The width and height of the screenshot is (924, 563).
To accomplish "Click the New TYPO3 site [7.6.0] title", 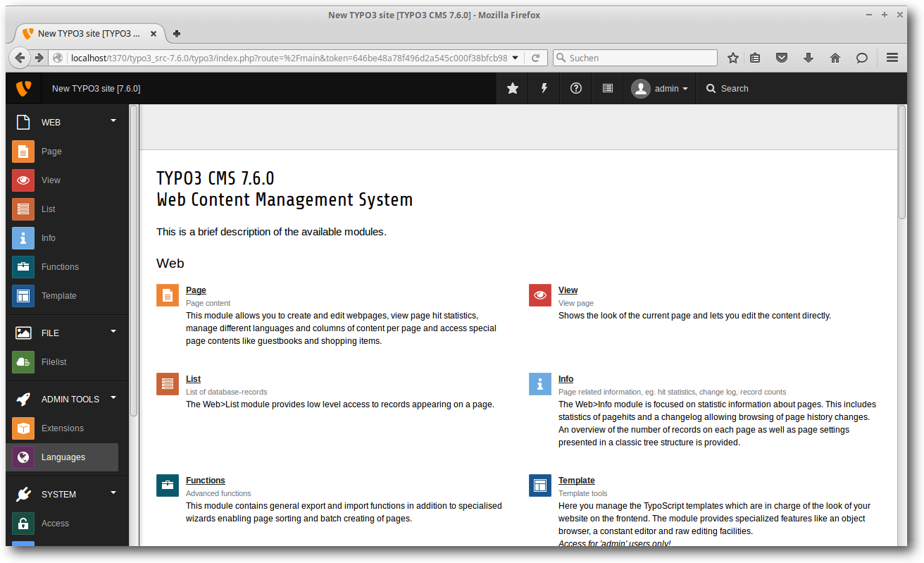I will pos(96,89).
